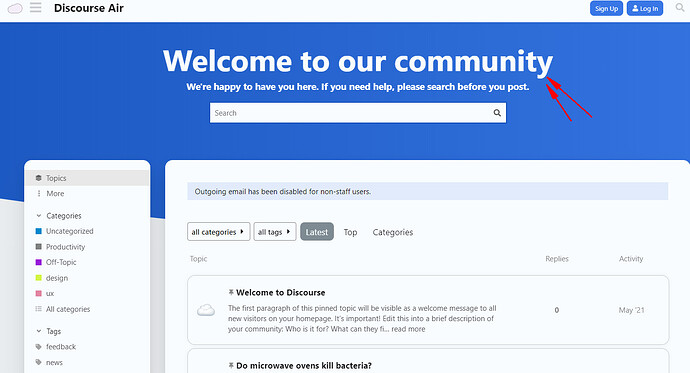This screenshot has width=690, height=373.
Task: Click the May '21 activity date
Action: tap(631, 310)
